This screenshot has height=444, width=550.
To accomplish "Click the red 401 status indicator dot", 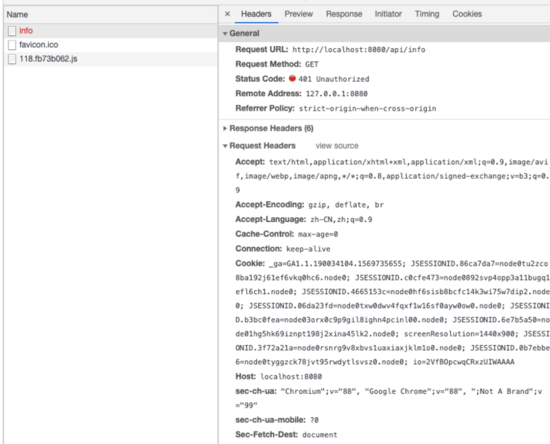I will click(292, 79).
